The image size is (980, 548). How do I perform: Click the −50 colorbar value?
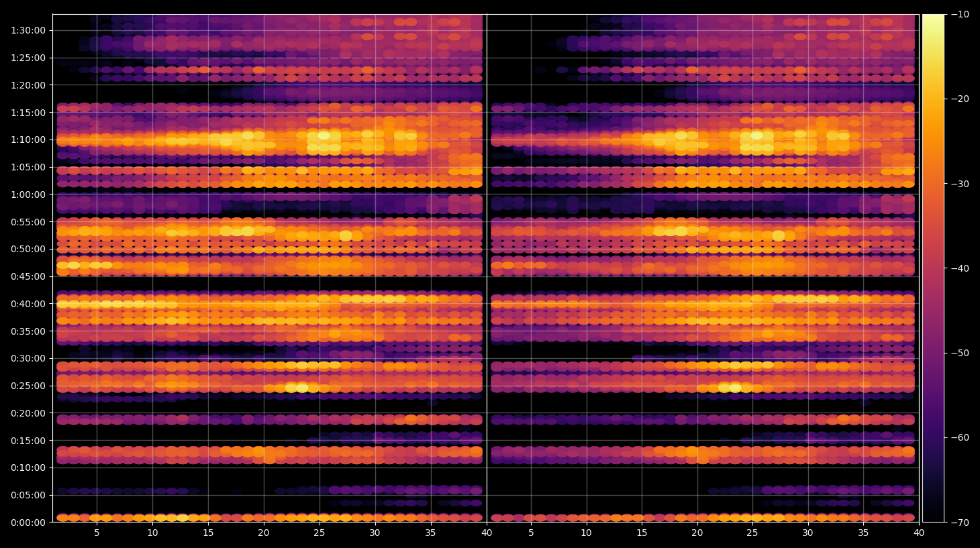960,353
